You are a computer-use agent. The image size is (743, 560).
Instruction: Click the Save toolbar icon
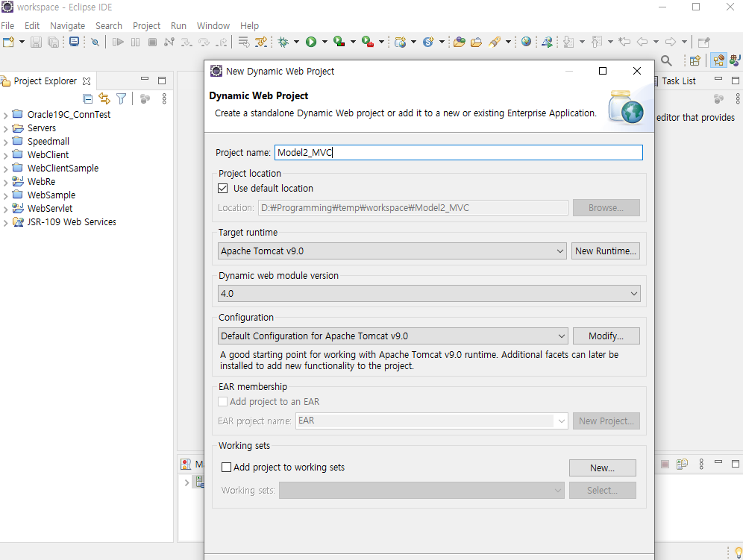(36, 43)
